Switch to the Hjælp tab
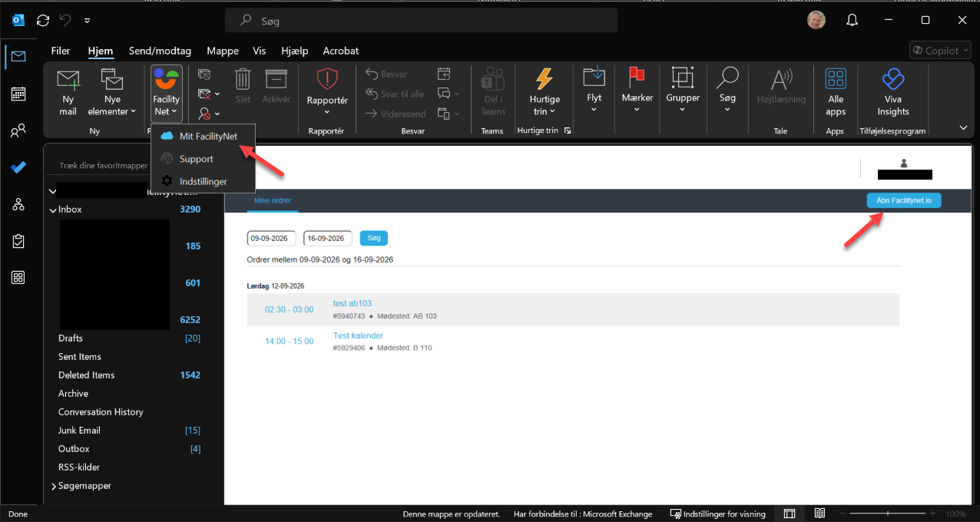Viewport: 980px width, 522px height. pos(294,51)
